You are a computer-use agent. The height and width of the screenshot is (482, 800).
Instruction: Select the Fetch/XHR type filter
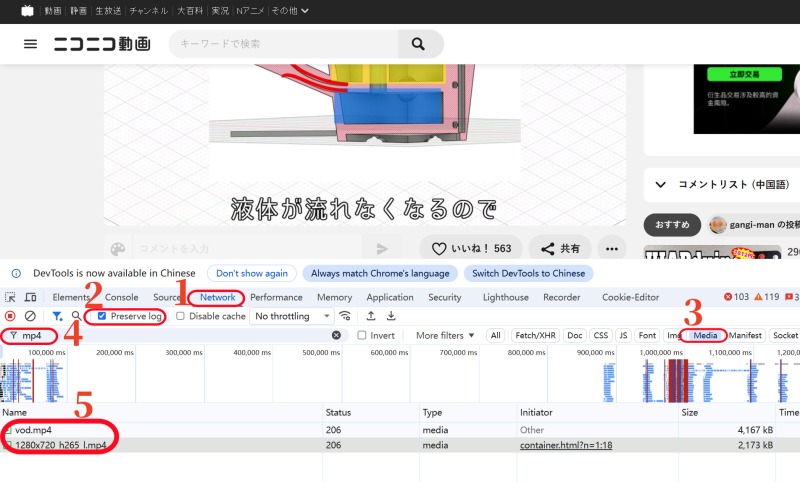pyautogui.click(x=535, y=335)
